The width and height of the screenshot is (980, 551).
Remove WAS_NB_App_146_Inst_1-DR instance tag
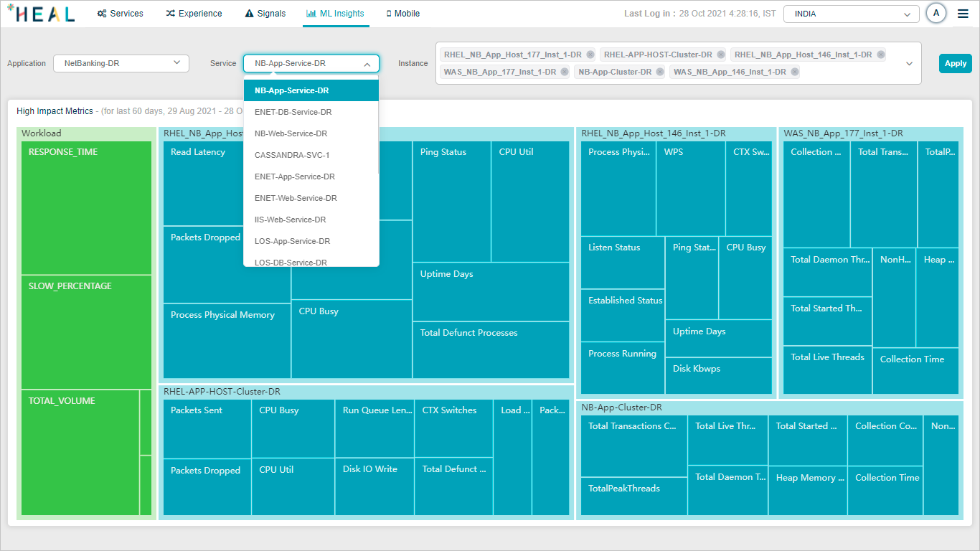794,72
